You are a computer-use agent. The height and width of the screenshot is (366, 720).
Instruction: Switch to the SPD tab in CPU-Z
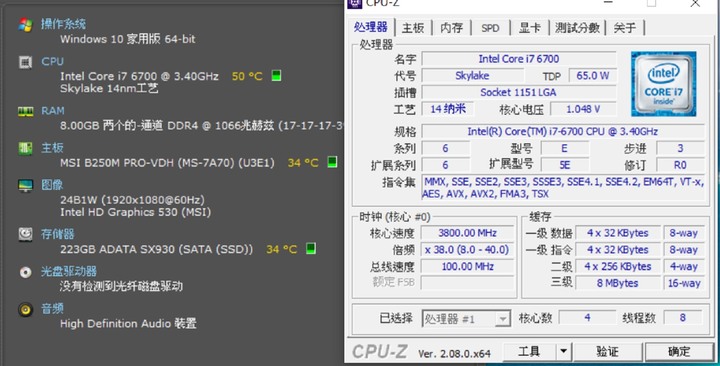tap(490, 28)
